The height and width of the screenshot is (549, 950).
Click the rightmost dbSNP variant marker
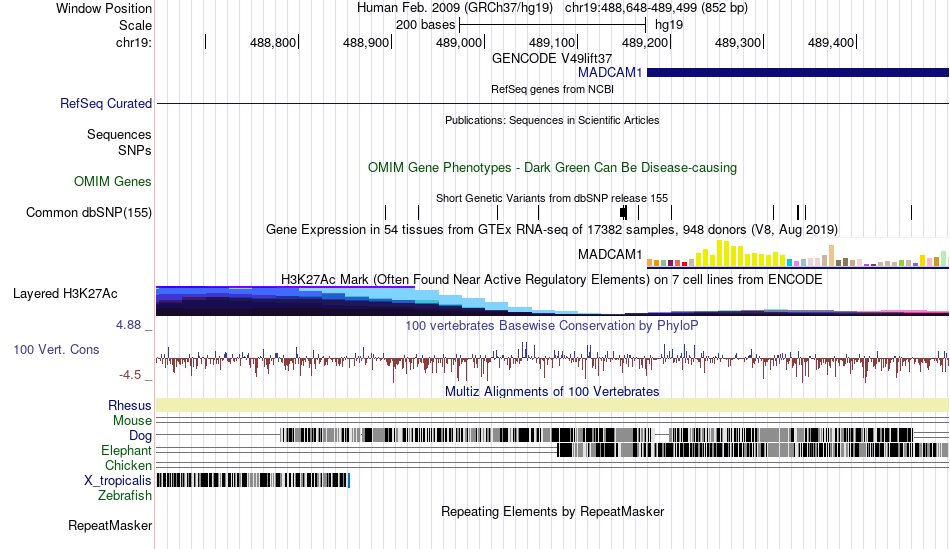pyautogui.click(x=911, y=212)
